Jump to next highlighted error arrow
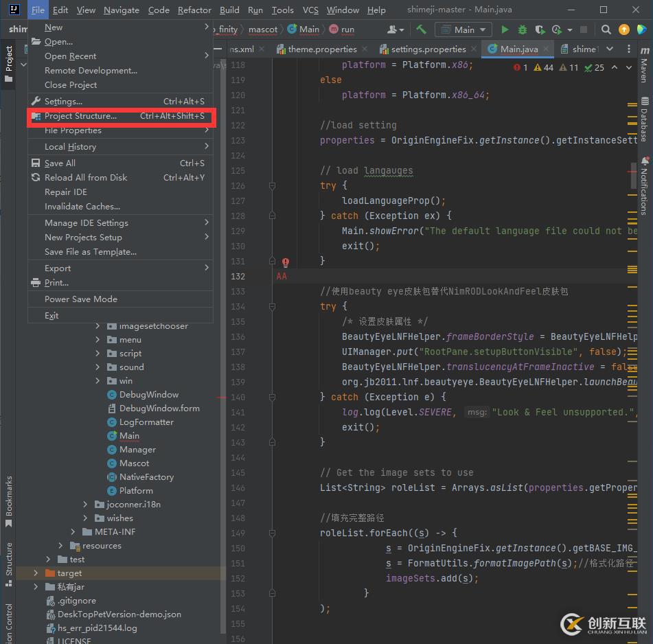Image resolution: width=653 pixels, height=644 pixels. pos(629,67)
